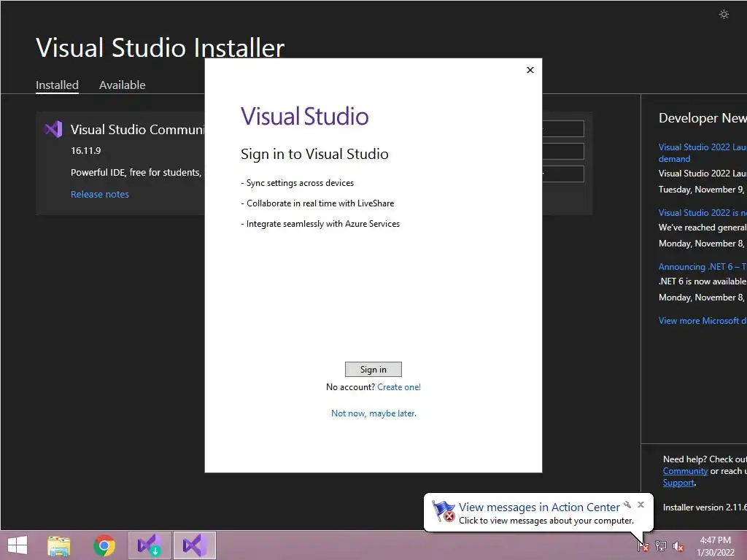
Task: Switch to the Available tab
Action: [122, 85]
